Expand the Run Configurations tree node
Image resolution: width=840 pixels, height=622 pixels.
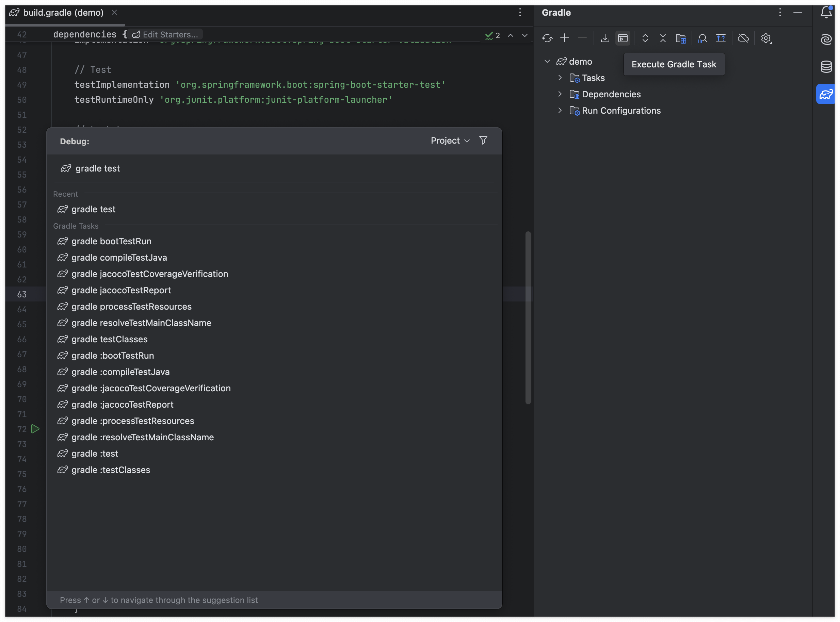pyautogui.click(x=560, y=110)
